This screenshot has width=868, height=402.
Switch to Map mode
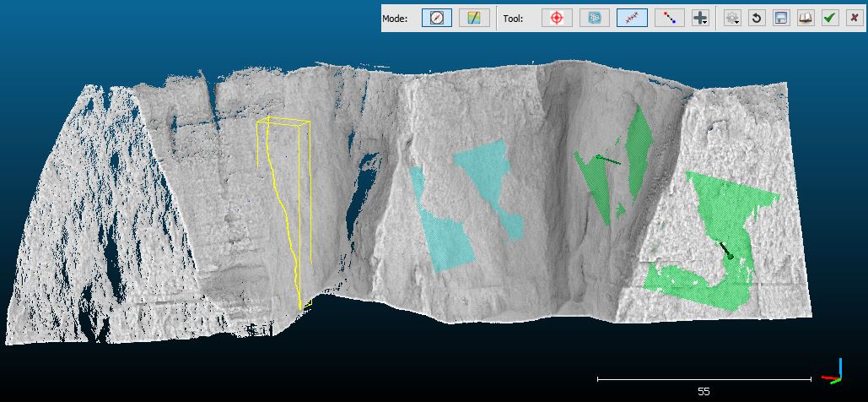[474, 18]
